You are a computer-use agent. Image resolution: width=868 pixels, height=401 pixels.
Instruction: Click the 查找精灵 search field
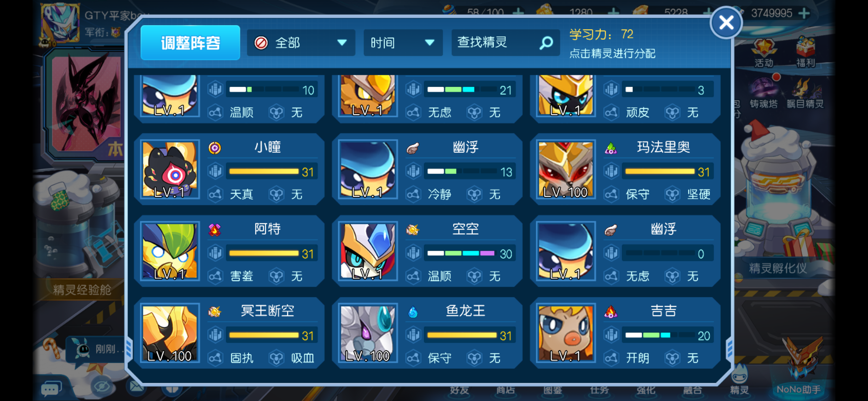pos(506,43)
